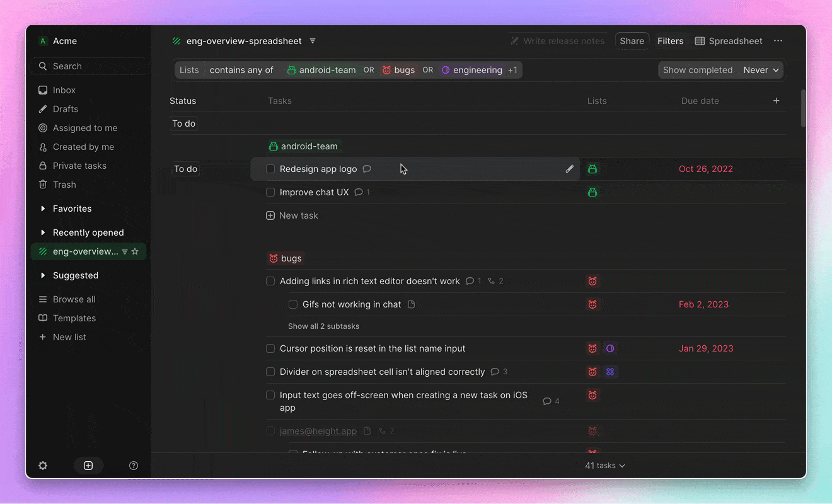Open the Lists filter field selector
Image resolution: width=832 pixels, height=504 pixels.
point(189,70)
